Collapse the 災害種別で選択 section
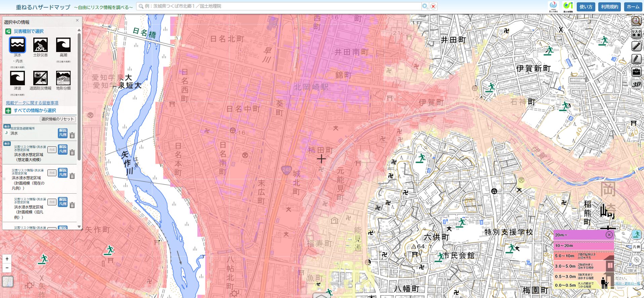 pos(8,32)
